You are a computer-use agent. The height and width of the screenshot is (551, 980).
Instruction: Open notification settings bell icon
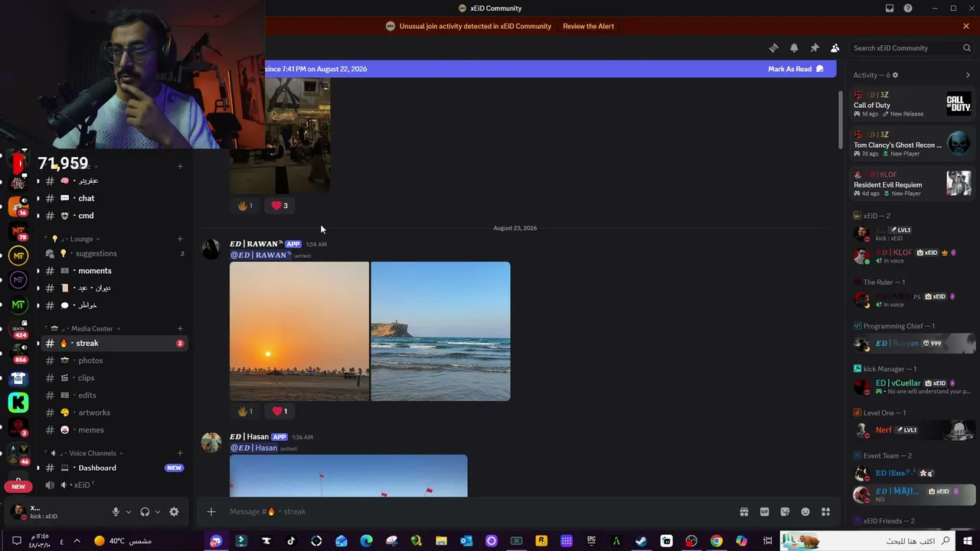coord(794,47)
